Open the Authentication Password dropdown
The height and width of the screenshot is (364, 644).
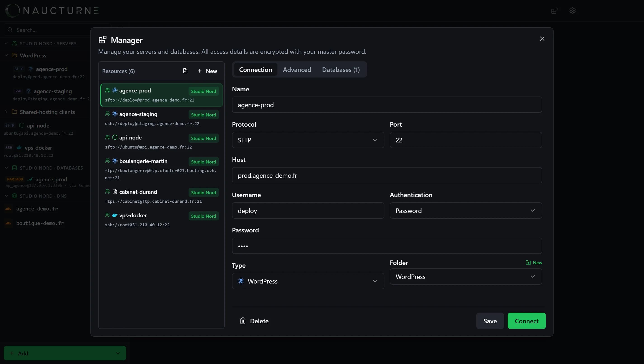pos(466,210)
